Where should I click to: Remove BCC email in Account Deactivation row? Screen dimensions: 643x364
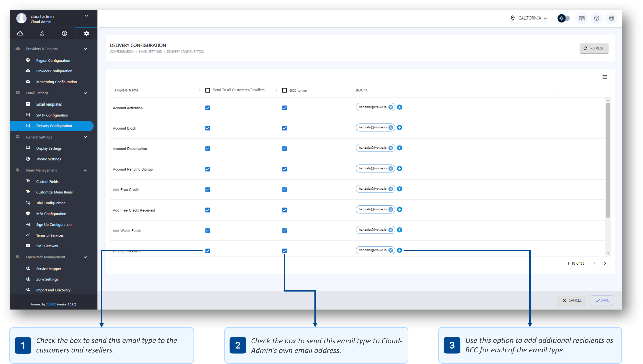(x=391, y=148)
